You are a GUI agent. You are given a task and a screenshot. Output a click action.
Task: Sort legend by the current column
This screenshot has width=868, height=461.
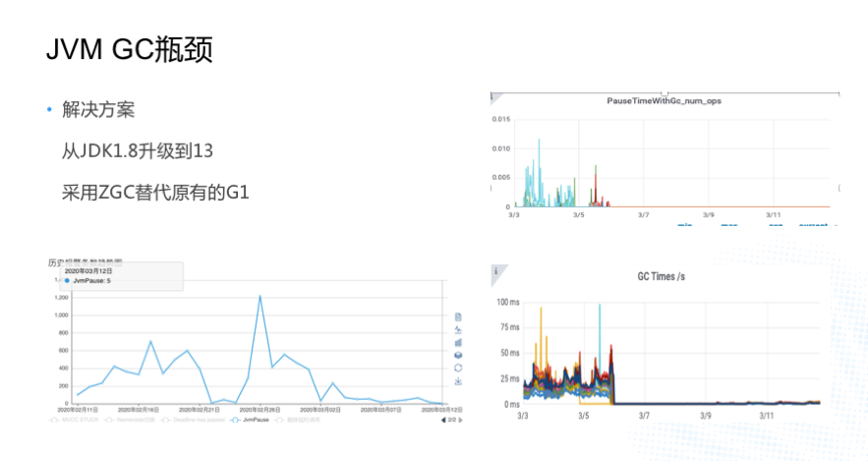[812, 224]
